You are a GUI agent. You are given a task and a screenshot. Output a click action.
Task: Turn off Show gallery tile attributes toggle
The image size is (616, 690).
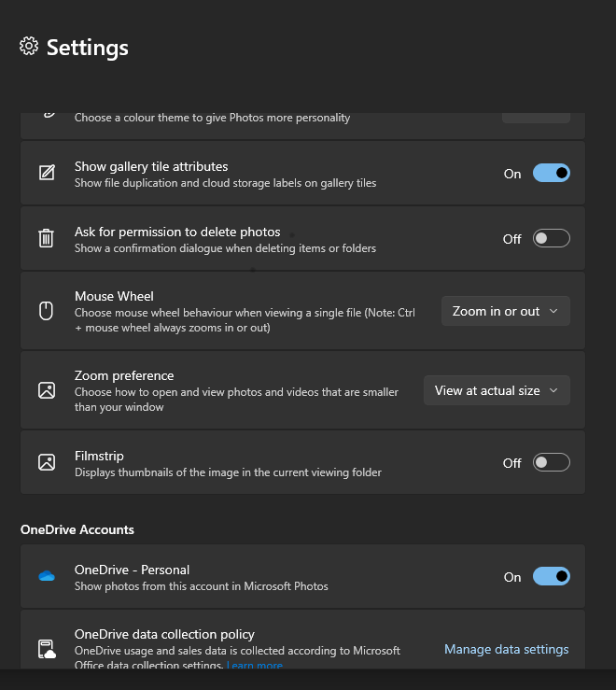click(552, 173)
